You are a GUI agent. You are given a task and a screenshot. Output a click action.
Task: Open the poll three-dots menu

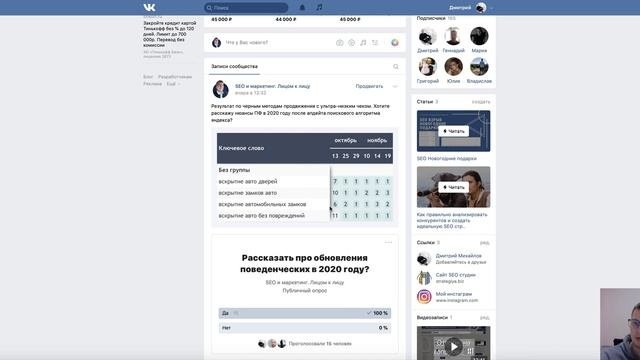point(388,242)
